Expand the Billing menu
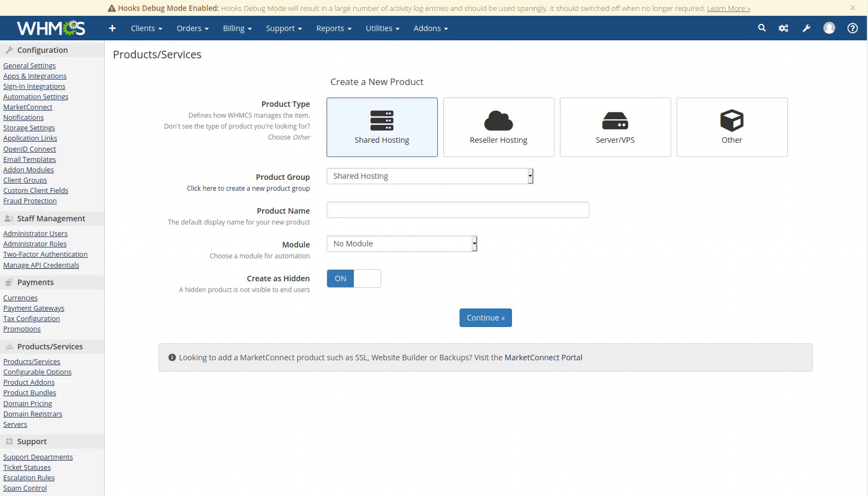The image size is (868, 496). point(237,28)
